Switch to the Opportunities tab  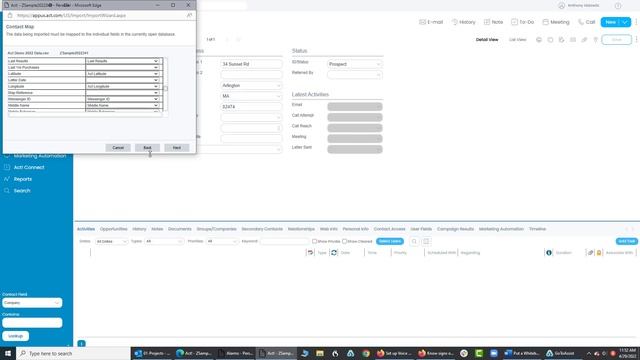point(113,229)
